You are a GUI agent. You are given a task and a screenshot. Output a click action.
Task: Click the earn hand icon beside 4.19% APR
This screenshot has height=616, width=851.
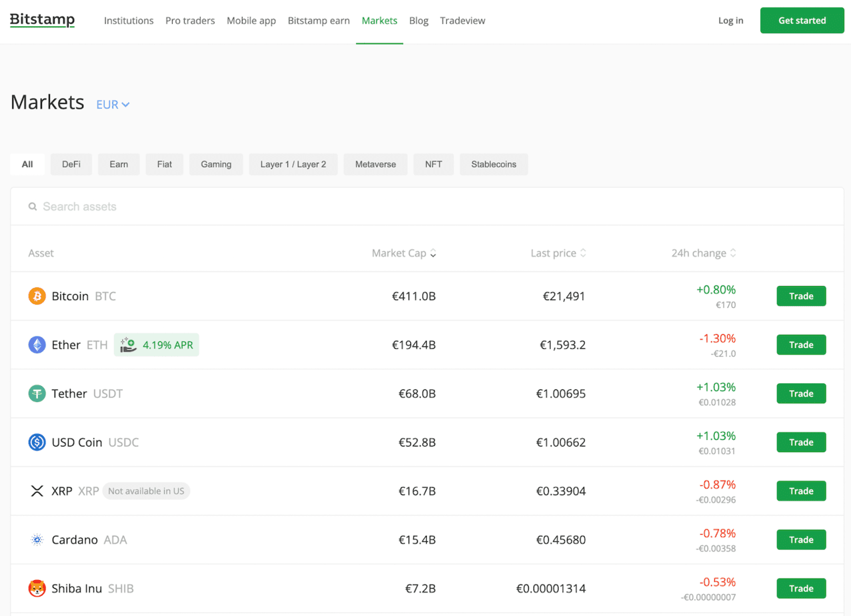point(127,345)
